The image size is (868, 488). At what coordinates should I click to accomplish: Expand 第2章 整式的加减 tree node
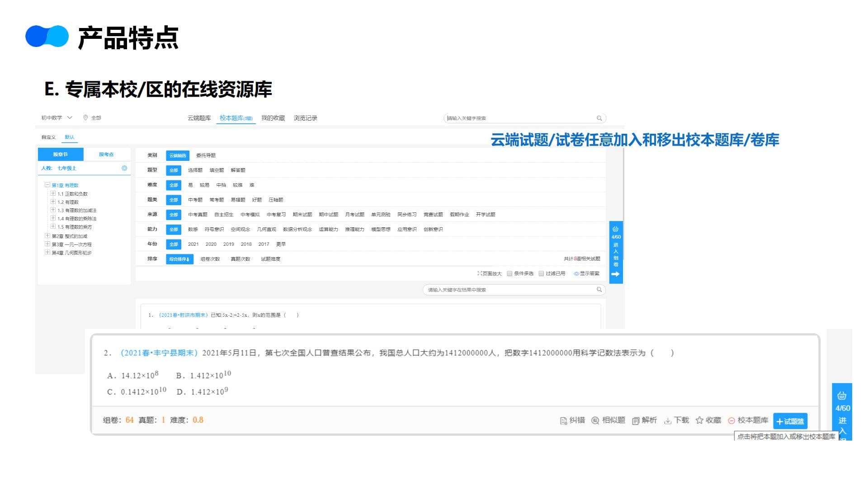coord(47,236)
